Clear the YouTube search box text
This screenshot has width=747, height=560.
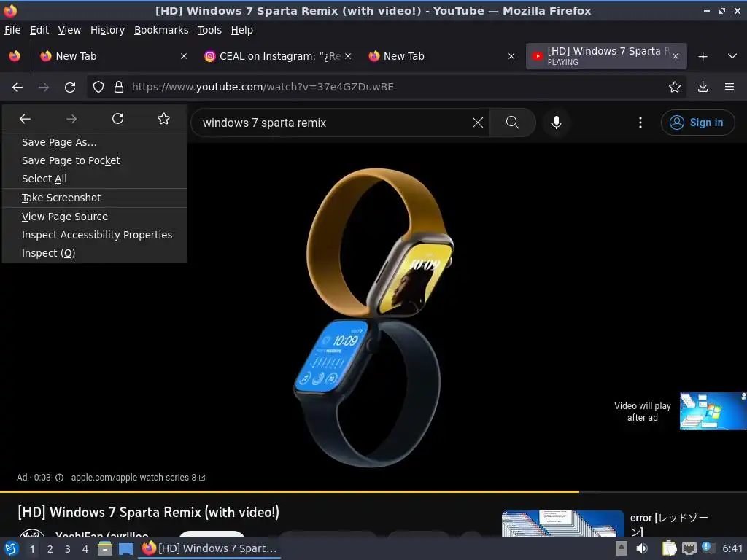(477, 122)
